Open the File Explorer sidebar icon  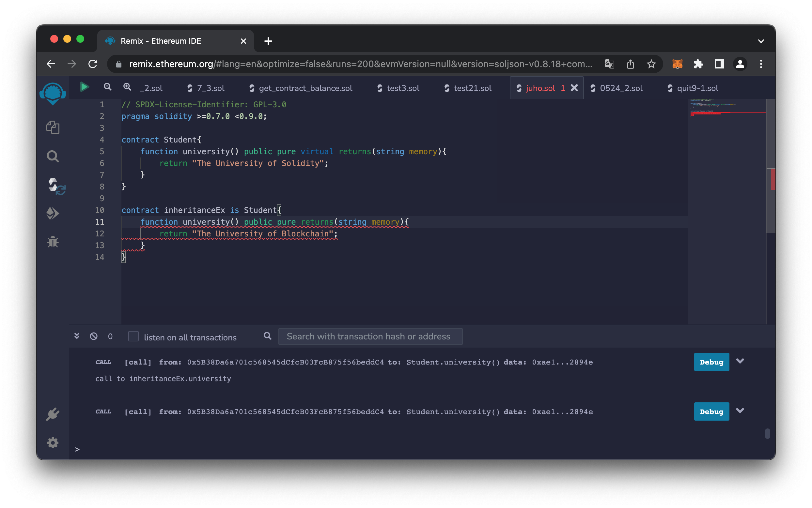53,127
